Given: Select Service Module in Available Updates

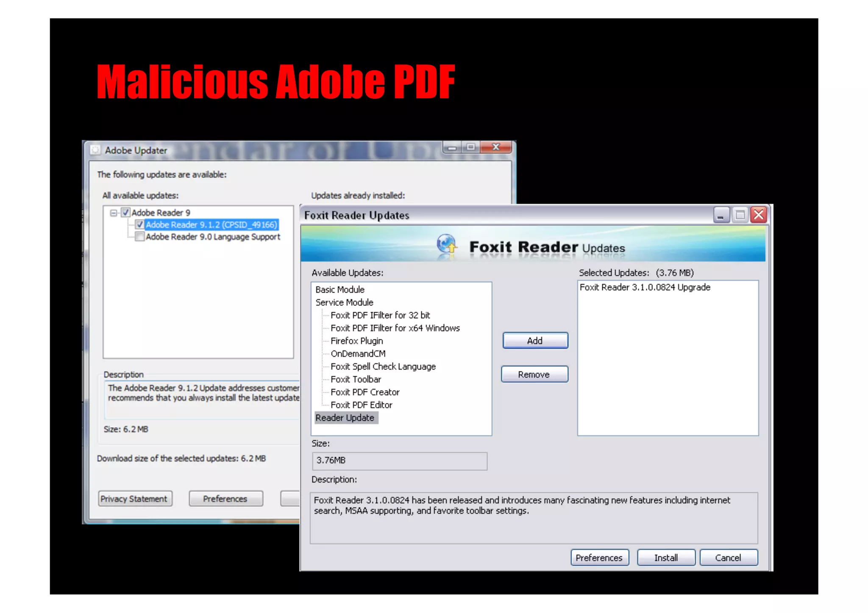Looking at the screenshot, I should pyautogui.click(x=344, y=302).
